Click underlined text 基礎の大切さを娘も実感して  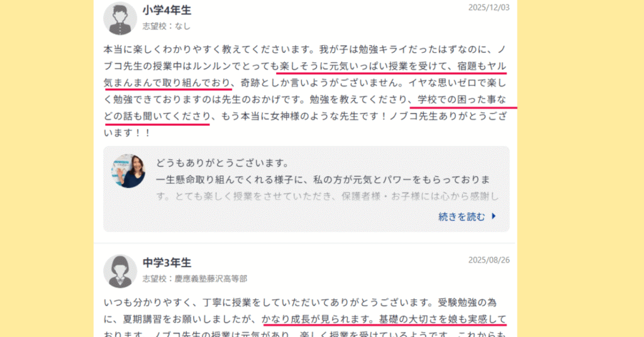point(442,319)
